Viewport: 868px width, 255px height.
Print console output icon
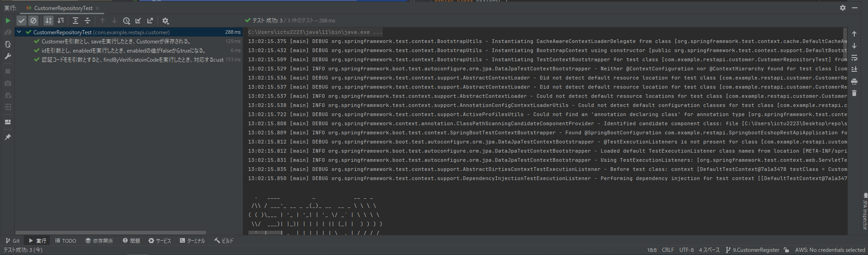[x=854, y=81]
